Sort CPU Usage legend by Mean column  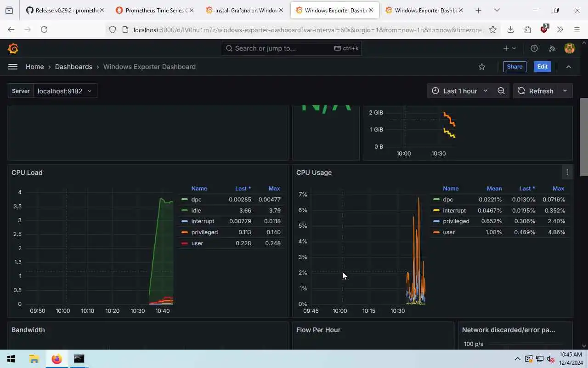pyautogui.click(x=494, y=189)
